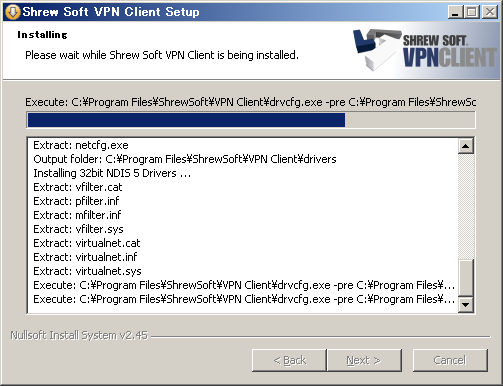Close the setup window
The height and width of the screenshot is (386, 503).
490,12
